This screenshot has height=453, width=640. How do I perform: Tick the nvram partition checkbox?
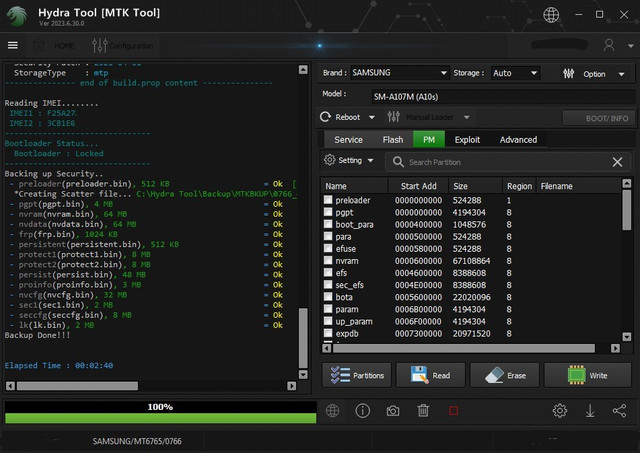pyautogui.click(x=328, y=260)
